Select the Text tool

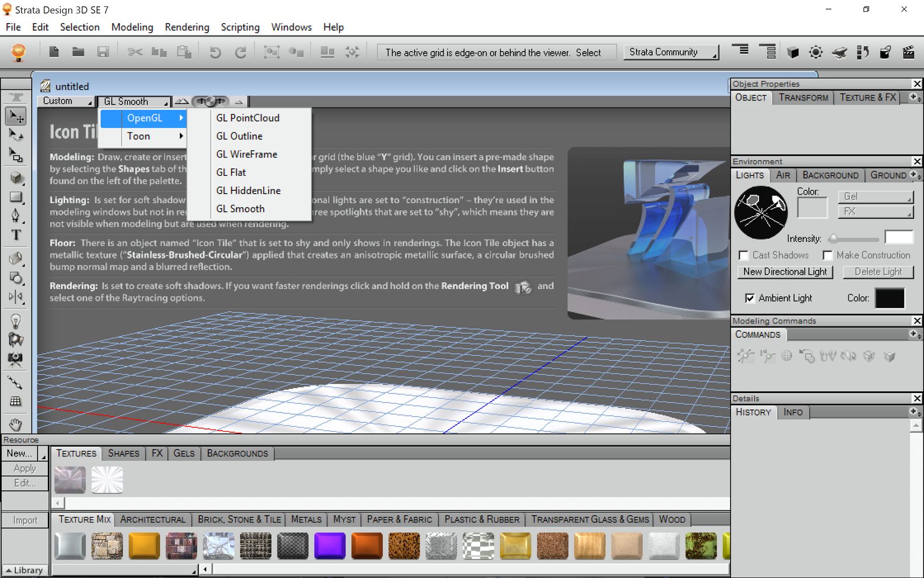tap(16, 235)
